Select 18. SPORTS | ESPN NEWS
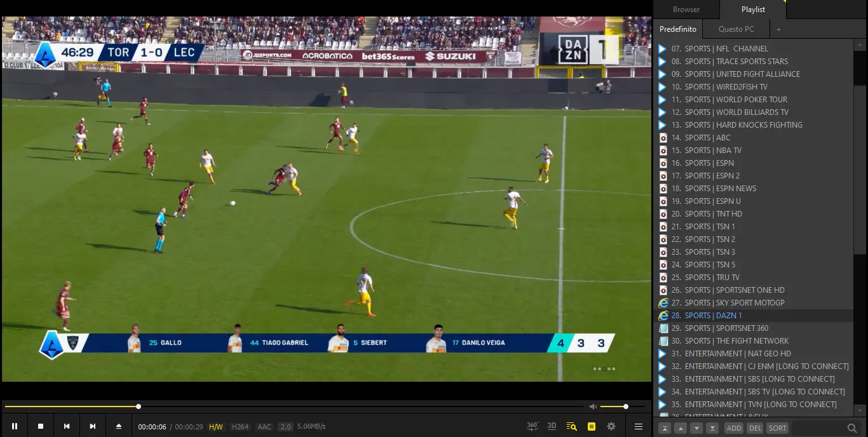Image resolution: width=868 pixels, height=437 pixels. click(x=753, y=189)
